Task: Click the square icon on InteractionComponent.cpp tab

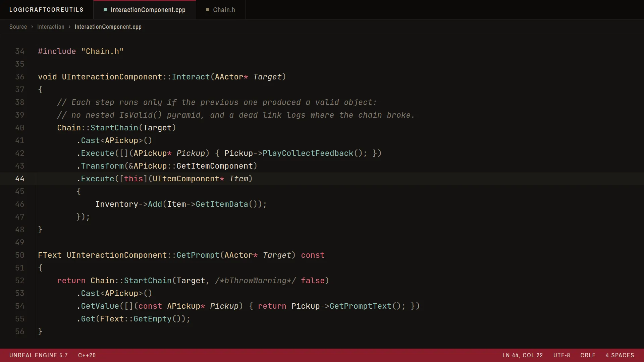Action: (105, 10)
